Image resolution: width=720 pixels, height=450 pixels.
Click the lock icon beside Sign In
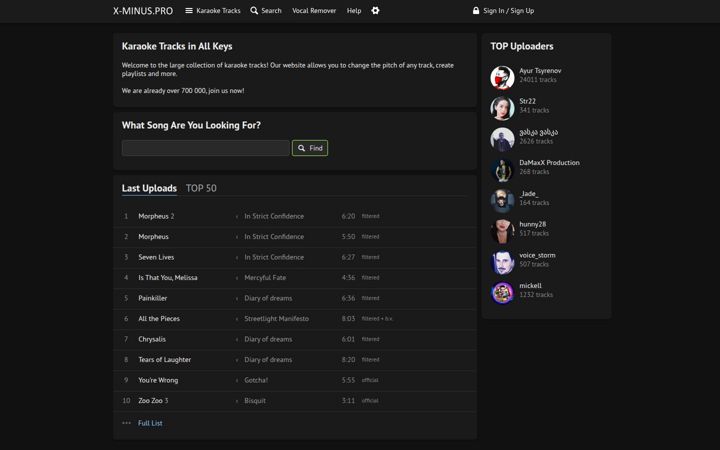click(476, 11)
